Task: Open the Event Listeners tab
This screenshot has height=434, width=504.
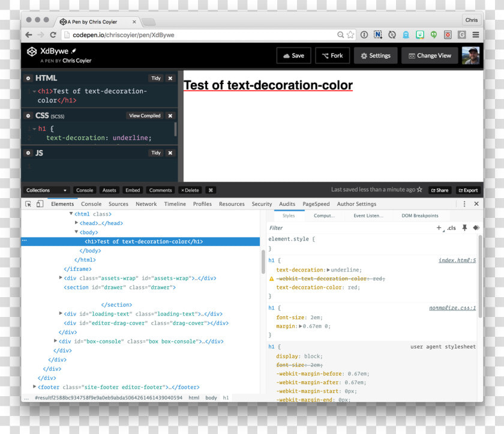Action: [368, 215]
